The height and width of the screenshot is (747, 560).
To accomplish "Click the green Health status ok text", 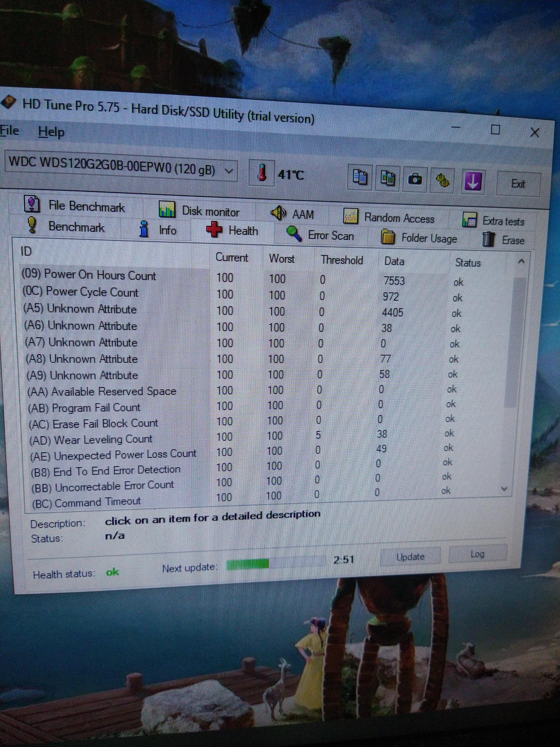I will [x=112, y=572].
